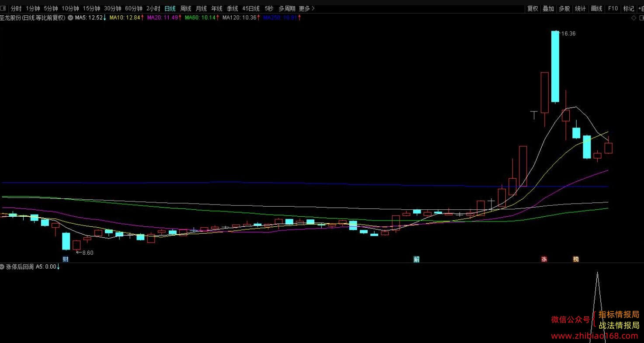Click the panel layout icon left of 分时
Screen dimensions: 644x343
coord(3,8)
